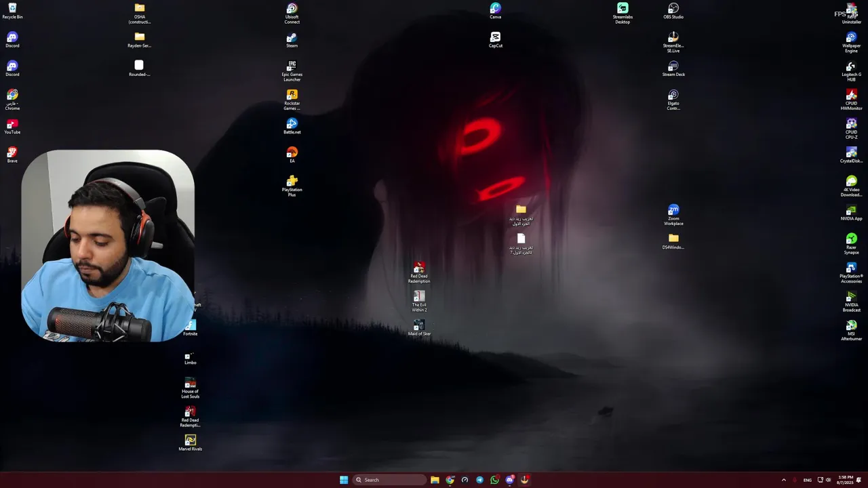Select the Epic Games Launcher icon

[x=292, y=71]
